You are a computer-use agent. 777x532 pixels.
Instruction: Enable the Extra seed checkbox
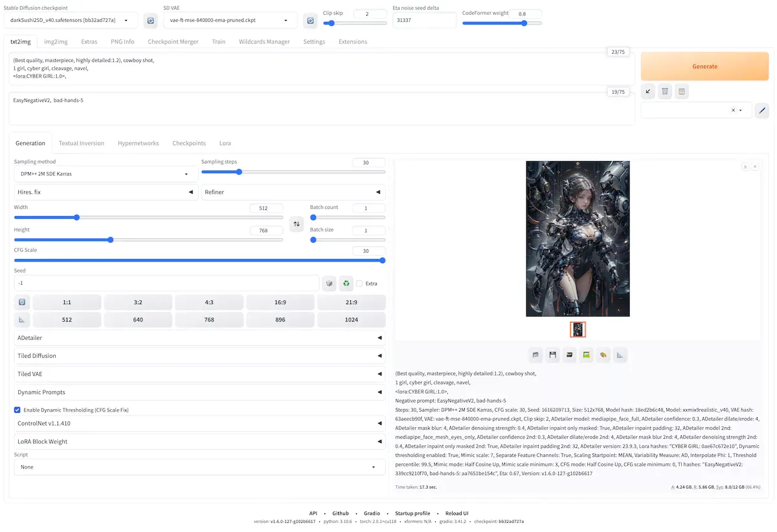[x=360, y=283]
